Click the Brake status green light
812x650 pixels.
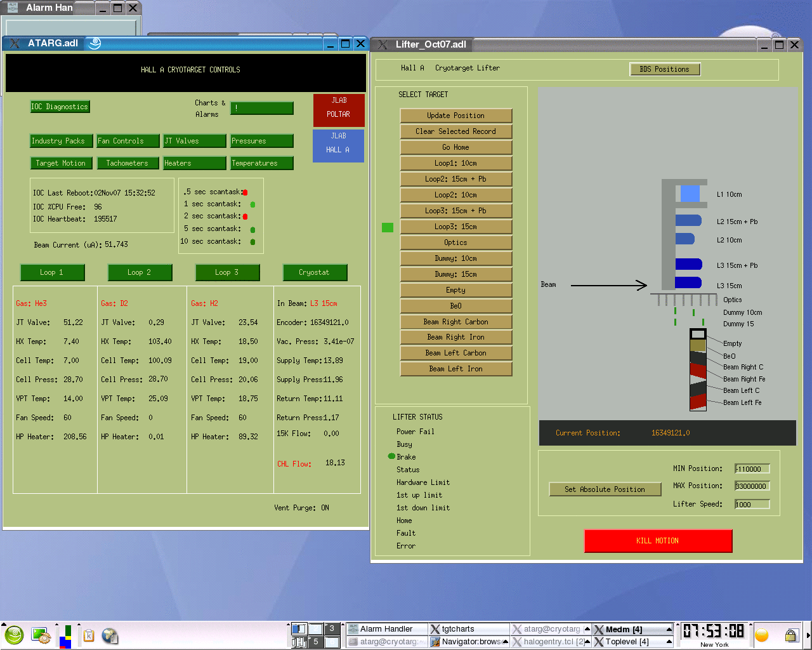(391, 456)
